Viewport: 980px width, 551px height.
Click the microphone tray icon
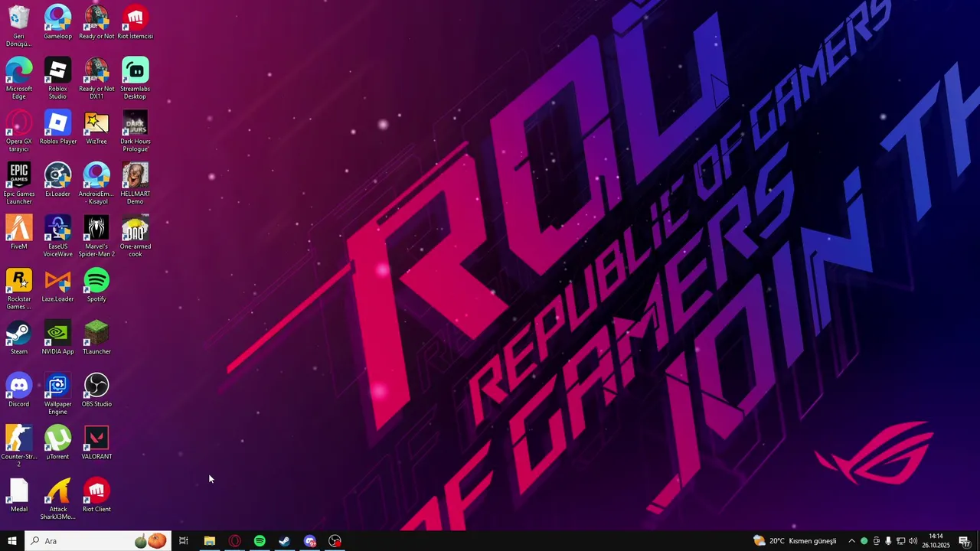tap(888, 541)
